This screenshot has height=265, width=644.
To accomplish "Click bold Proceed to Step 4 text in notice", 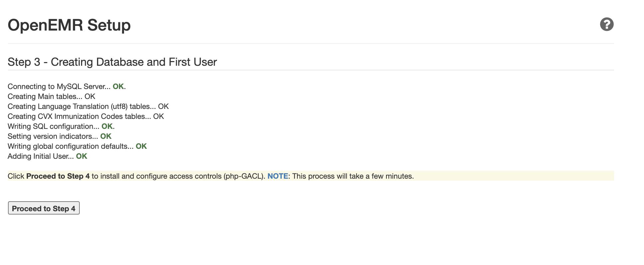I will click(58, 176).
